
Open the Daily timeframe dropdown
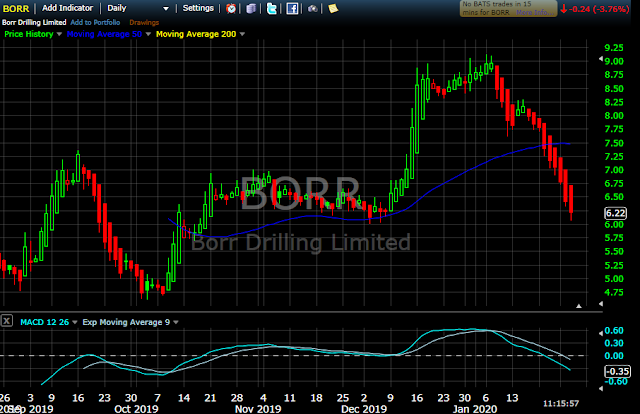point(138,8)
